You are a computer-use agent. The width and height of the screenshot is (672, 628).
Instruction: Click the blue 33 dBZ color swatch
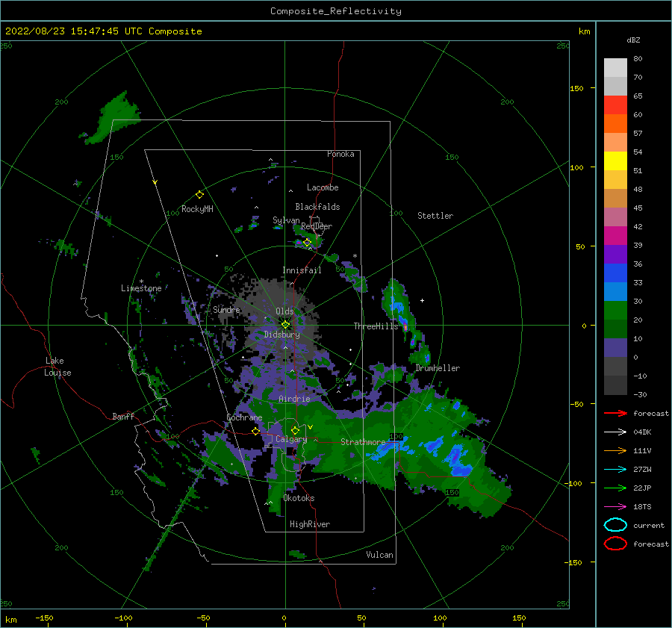pos(615,273)
